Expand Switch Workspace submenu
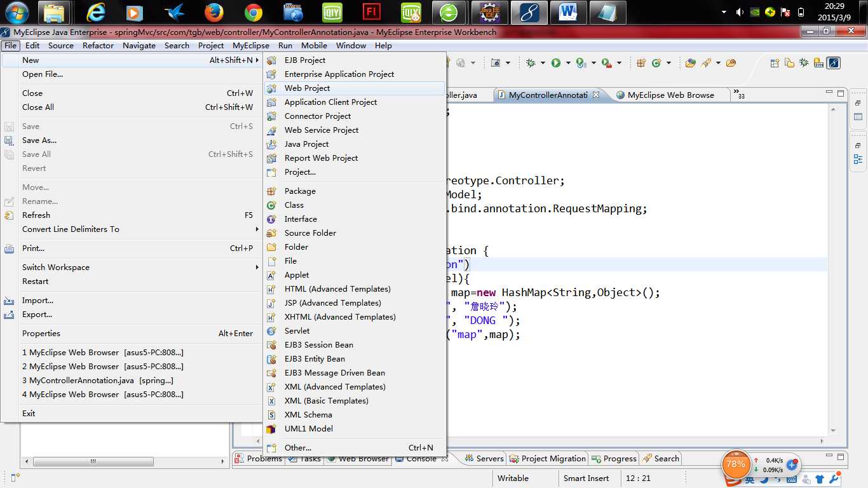Screen dimensions: 868x488 pos(133,268)
